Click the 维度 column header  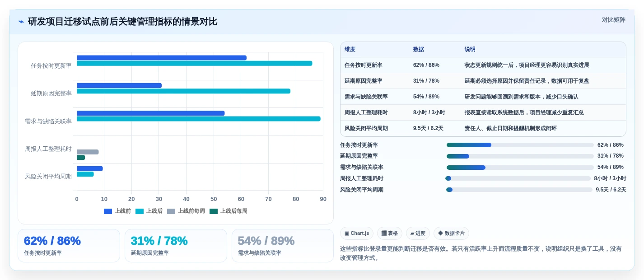point(350,49)
